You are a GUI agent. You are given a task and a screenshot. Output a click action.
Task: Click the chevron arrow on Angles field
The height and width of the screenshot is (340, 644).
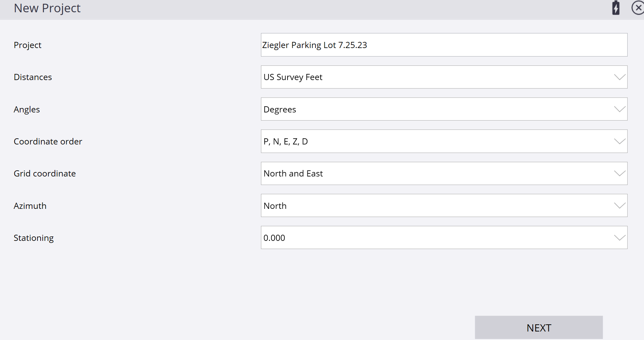point(619,109)
